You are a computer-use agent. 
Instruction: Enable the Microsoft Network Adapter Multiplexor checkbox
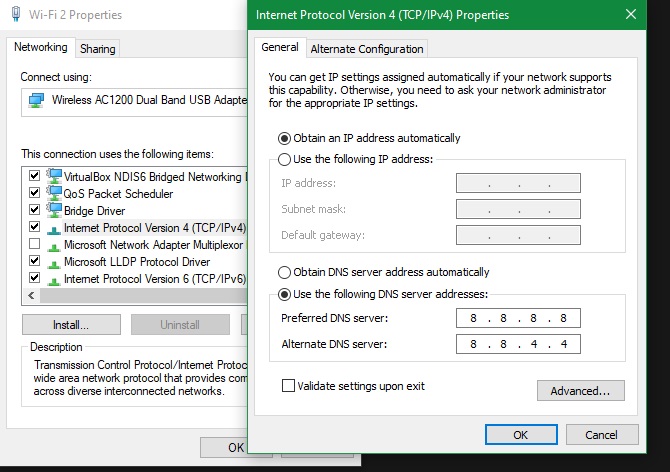[35, 244]
